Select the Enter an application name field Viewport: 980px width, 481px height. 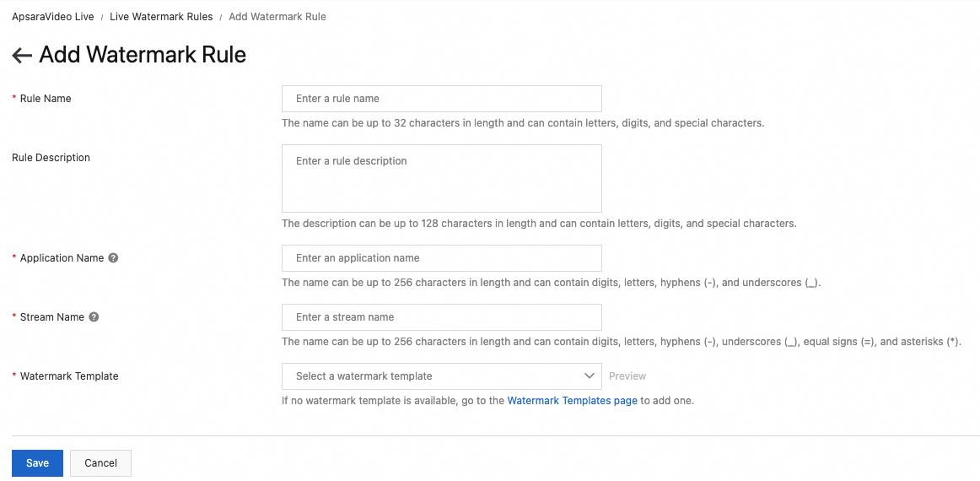click(441, 258)
